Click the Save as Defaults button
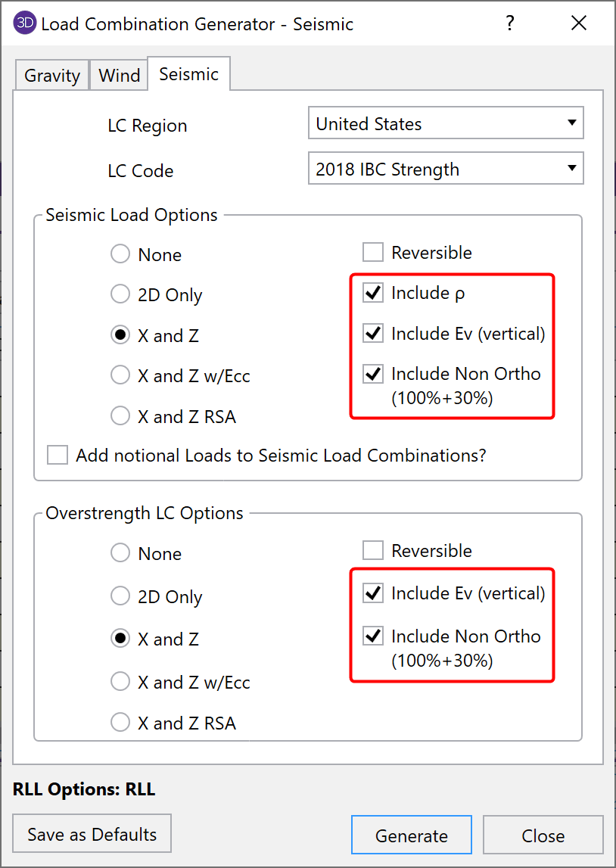The image size is (616, 868). tap(92, 834)
